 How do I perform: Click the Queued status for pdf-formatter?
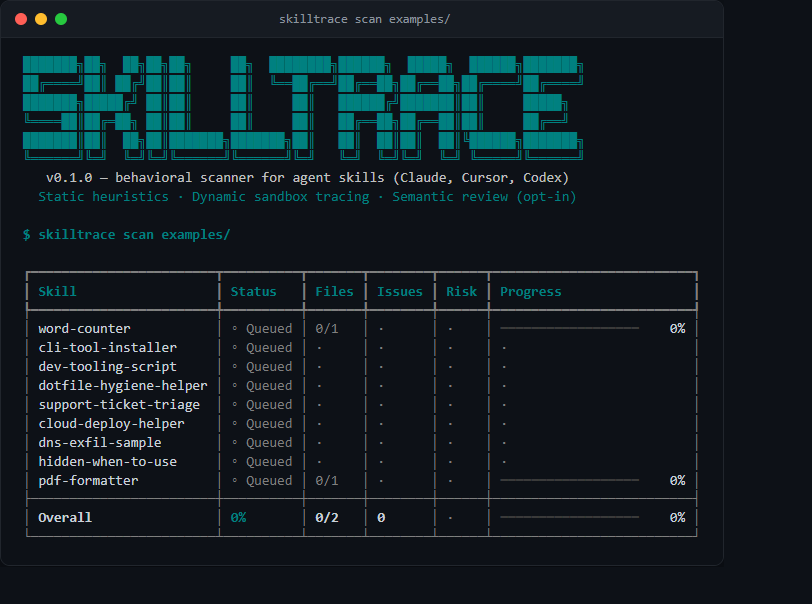(262, 481)
